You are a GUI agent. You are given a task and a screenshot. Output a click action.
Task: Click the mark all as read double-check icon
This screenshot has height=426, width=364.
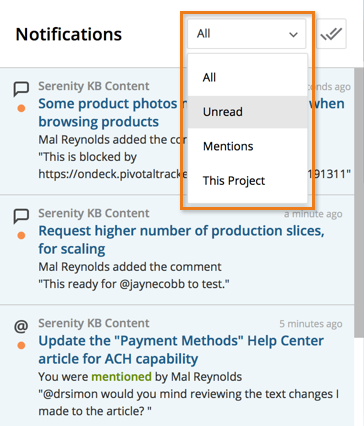click(331, 34)
